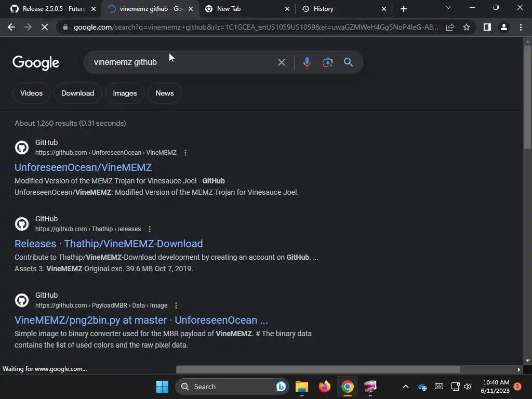Click the GitHub favicon of the png2bin.py result
Image resolution: width=532 pixels, height=399 pixels.
22,300
